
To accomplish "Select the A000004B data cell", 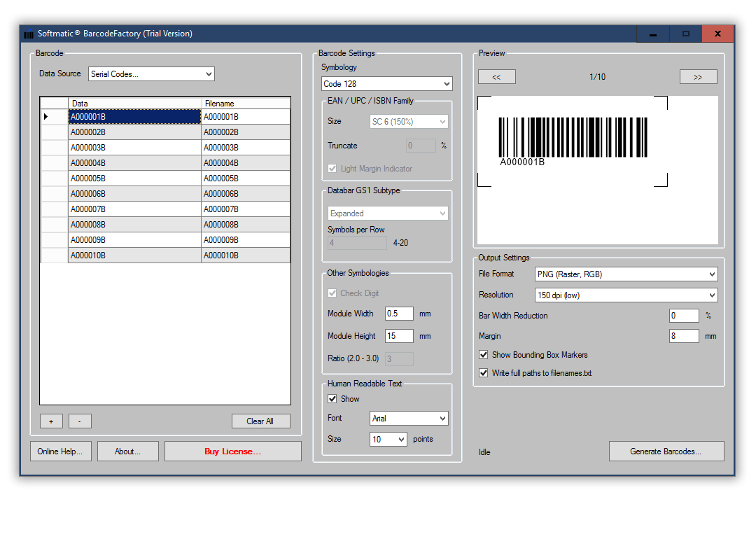I will coord(134,163).
